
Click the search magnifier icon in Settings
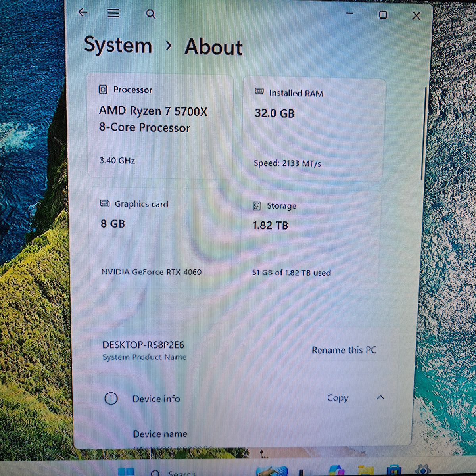coord(151,14)
